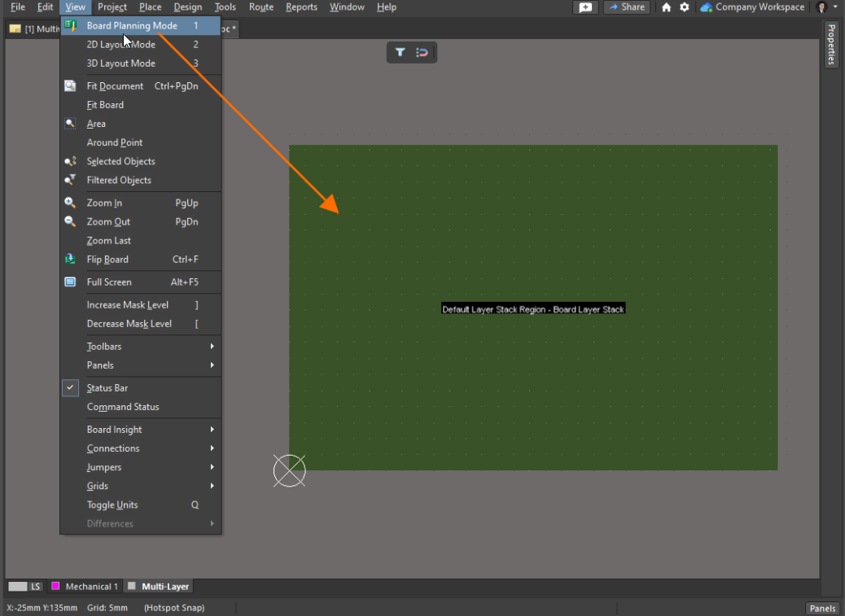Screen dimensions: 845x616
Task: Expand the Grids submenu
Action: [x=98, y=486]
